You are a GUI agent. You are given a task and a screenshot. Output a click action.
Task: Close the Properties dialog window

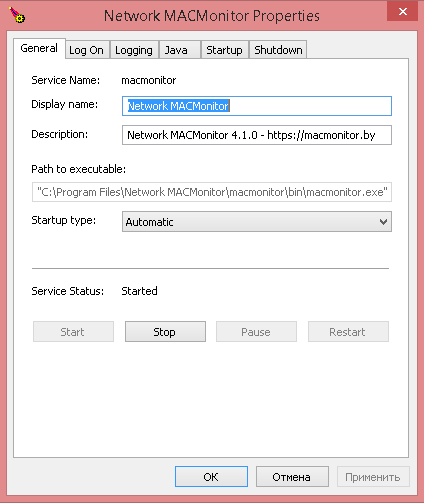402,12
